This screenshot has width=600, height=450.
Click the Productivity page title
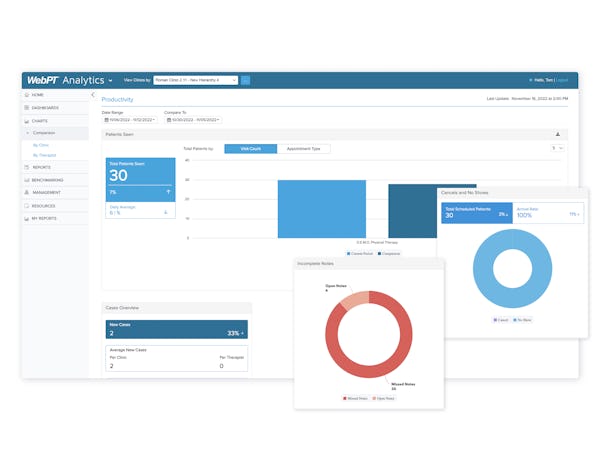coord(117,99)
